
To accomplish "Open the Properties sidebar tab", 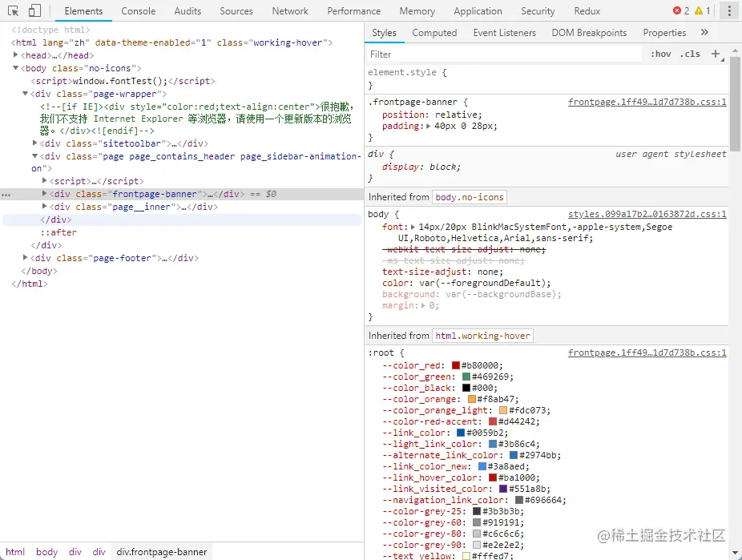I will (664, 33).
